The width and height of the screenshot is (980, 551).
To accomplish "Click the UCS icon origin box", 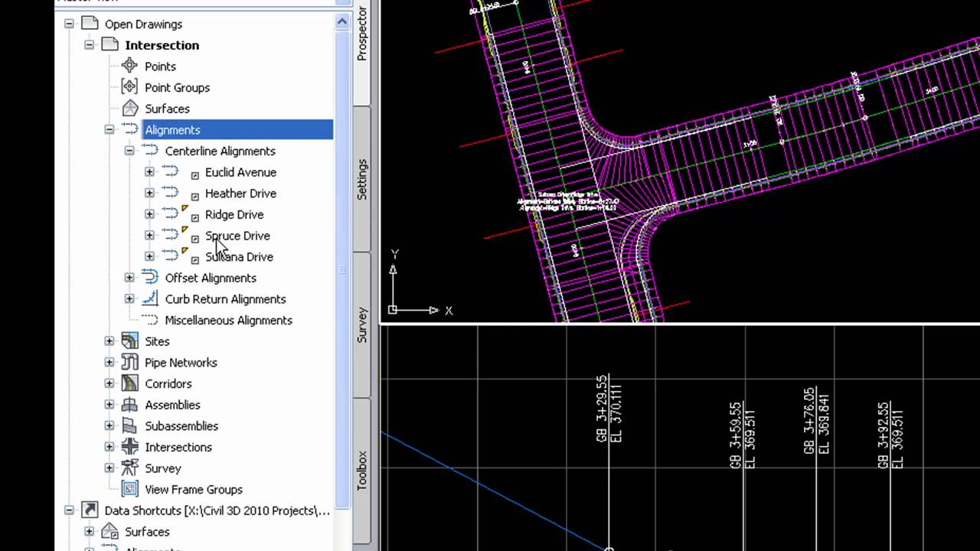I will click(x=393, y=310).
